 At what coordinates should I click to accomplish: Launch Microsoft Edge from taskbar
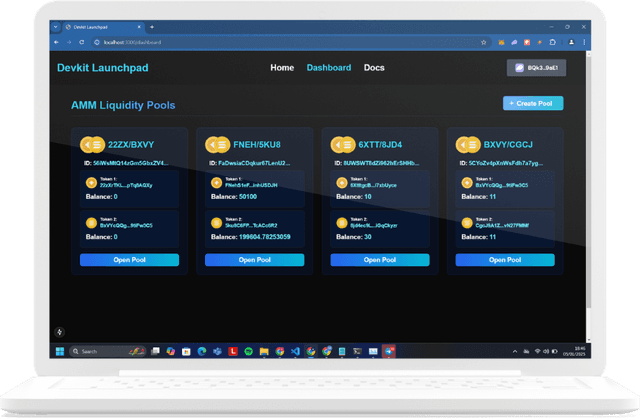[202, 351]
